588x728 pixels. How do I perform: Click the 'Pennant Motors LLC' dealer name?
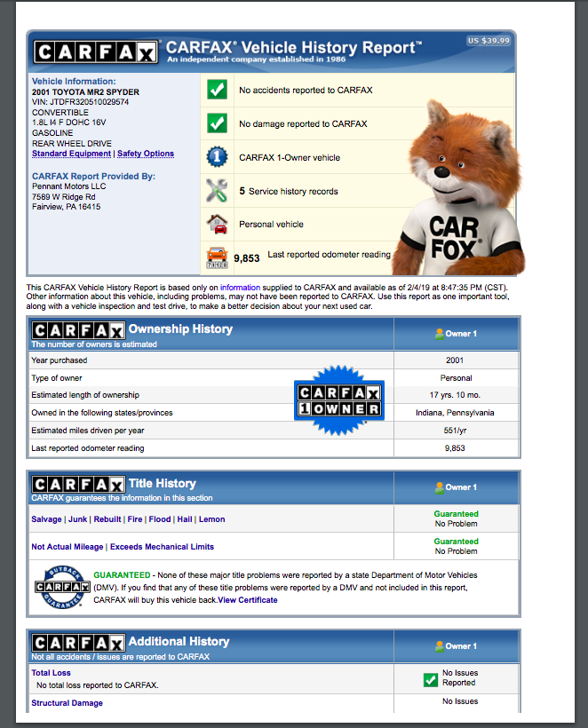pyautogui.click(x=68, y=186)
